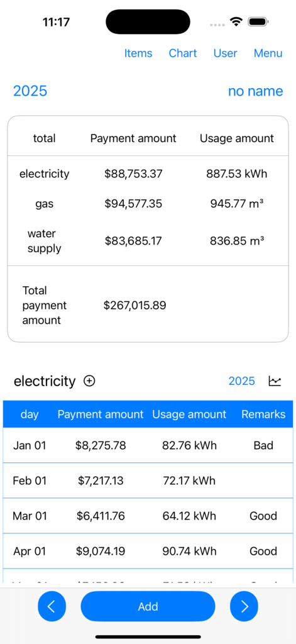Select the large 2025 year at top
The height and width of the screenshot is (644, 296).
coord(30,91)
